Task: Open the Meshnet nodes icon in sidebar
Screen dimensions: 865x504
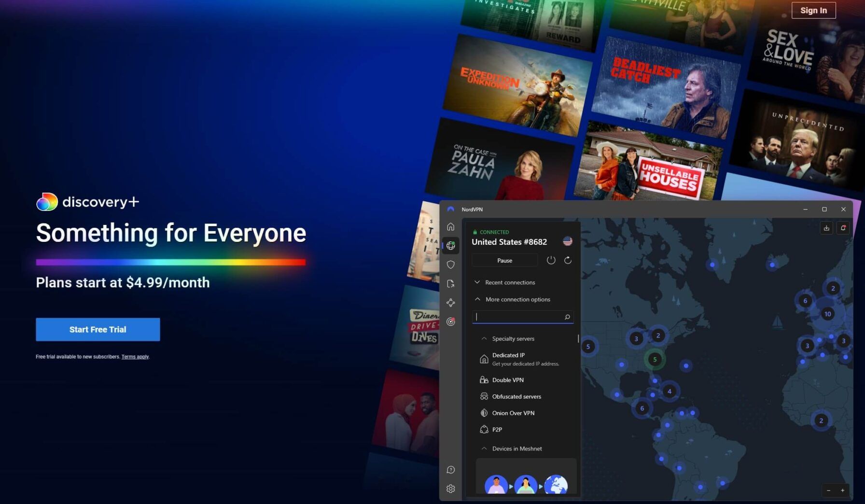Action: [x=450, y=303]
